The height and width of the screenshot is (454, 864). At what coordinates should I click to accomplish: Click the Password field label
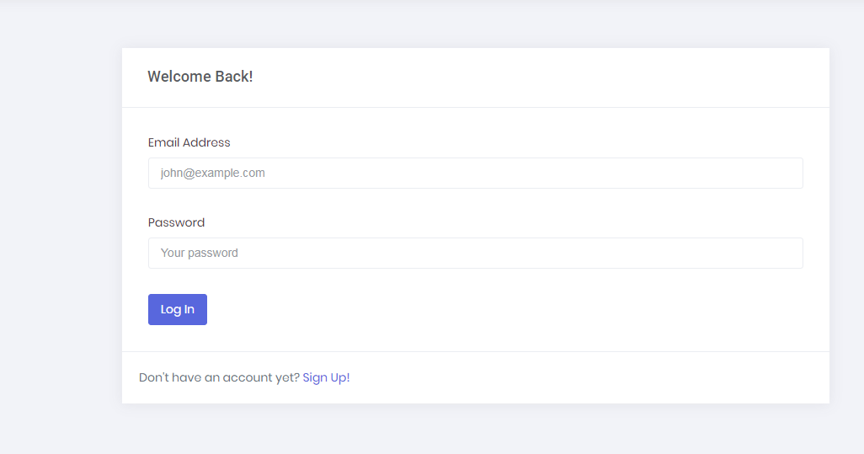pos(176,223)
